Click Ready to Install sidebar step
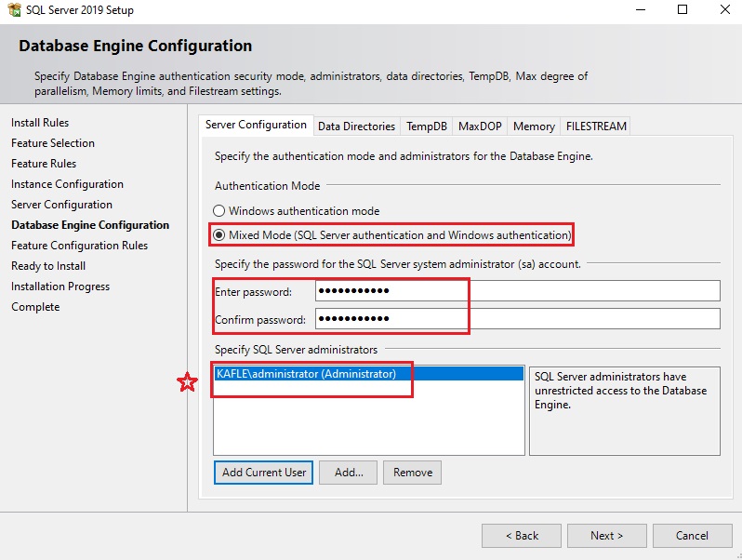The height and width of the screenshot is (560, 742). coord(48,266)
